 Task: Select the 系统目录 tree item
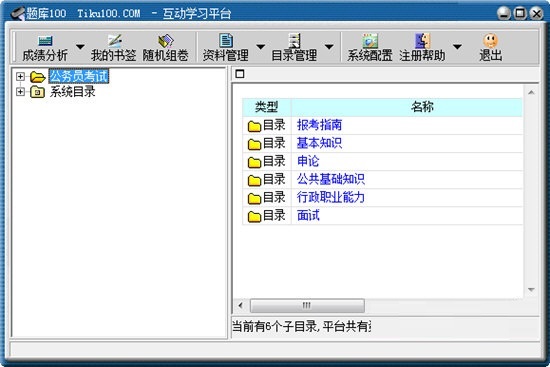click(x=72, y=92)
